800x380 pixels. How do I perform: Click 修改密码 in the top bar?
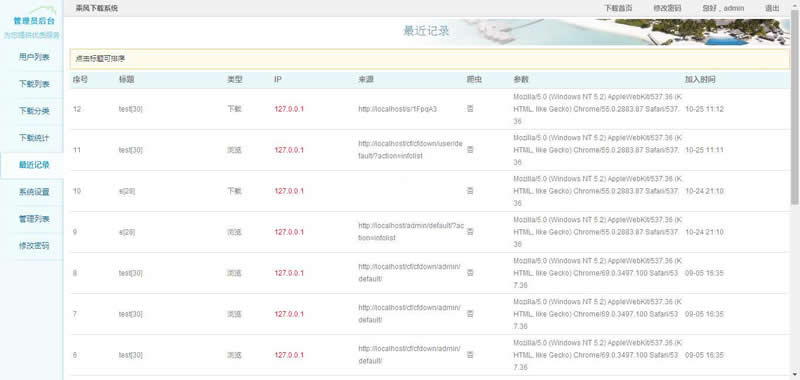point(667,9)
